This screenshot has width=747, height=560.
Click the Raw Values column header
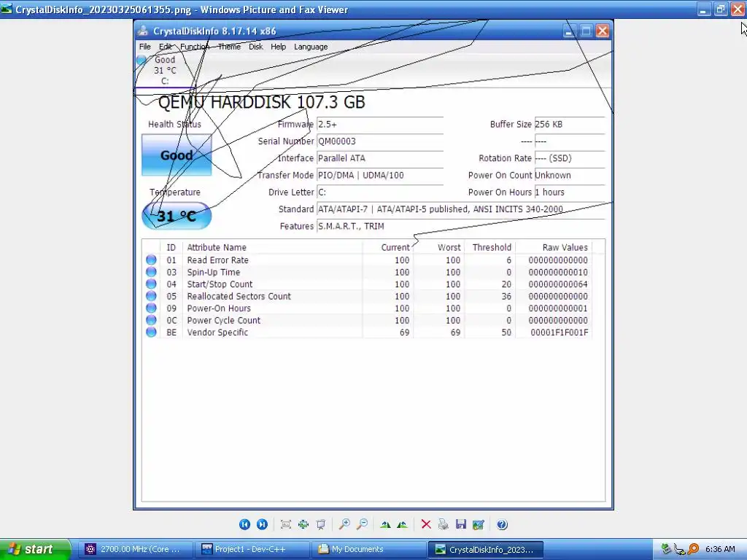point(554,247)
